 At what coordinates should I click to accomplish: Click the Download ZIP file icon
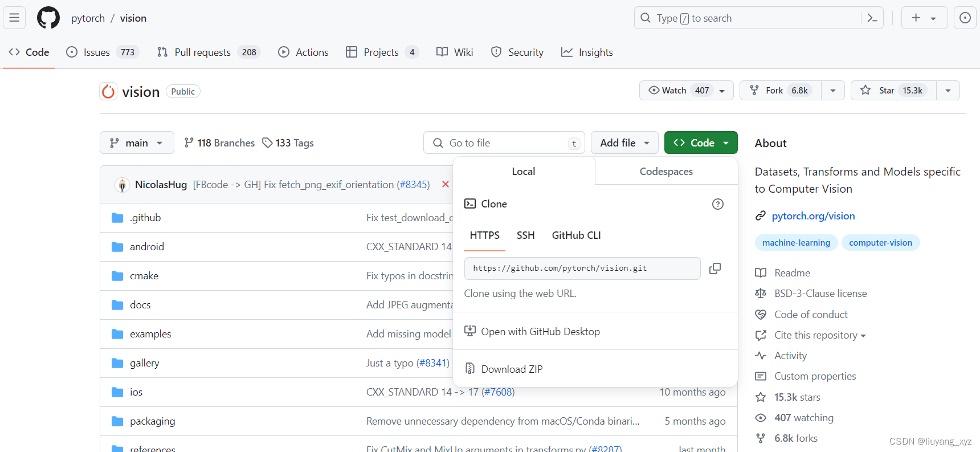click(470, 369)
